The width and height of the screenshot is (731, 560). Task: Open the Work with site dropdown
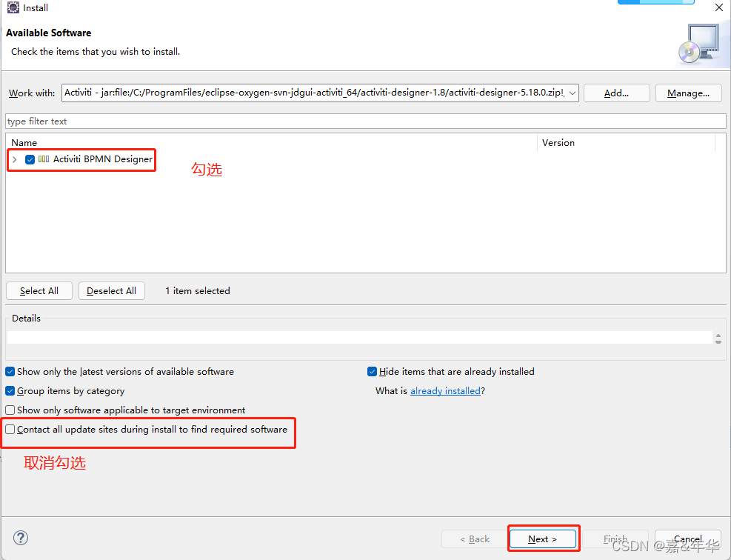[572, 93]
